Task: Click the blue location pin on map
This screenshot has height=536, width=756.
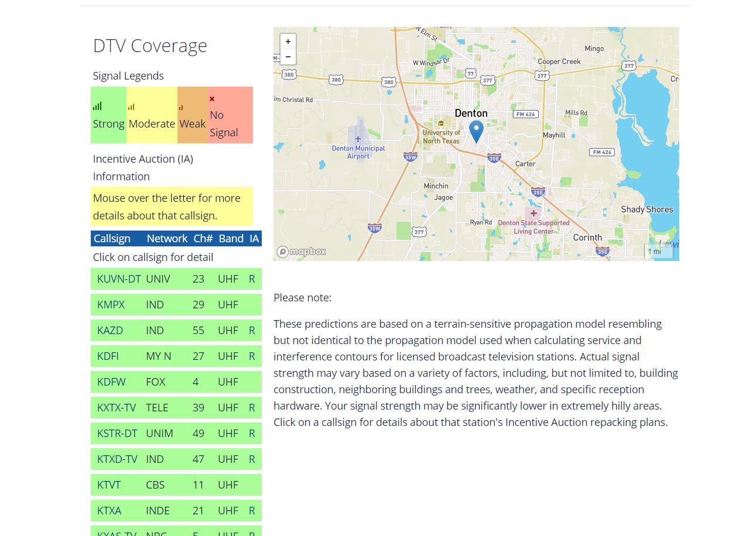Action: tap(477, 132)
